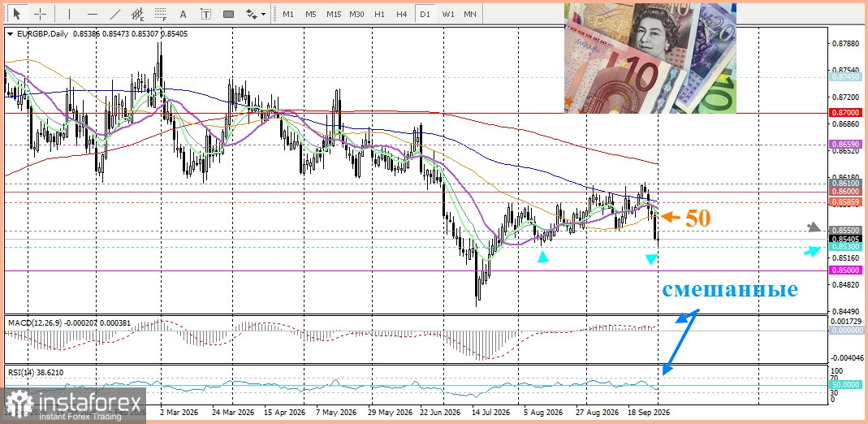Click the RSI 50.0000 level label
The width and height of the screenshot is (868, 424).
(x=847, y=384)
